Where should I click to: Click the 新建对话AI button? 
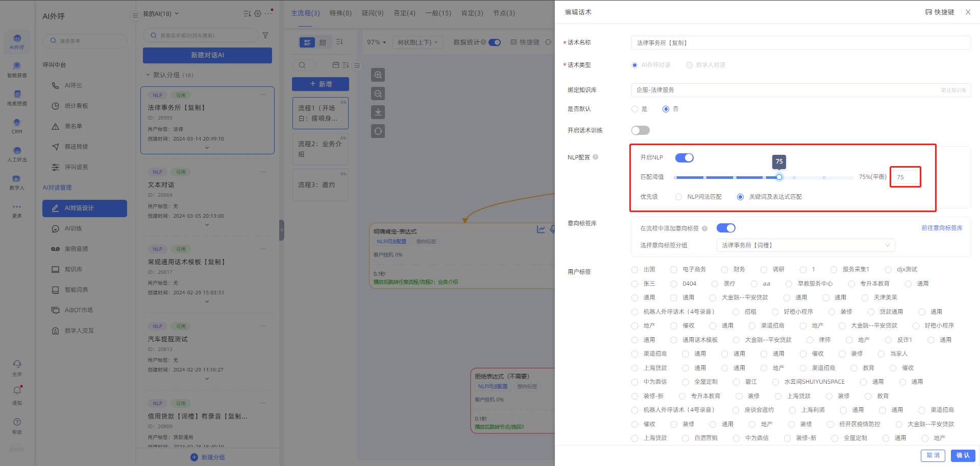tap(207, 55)
